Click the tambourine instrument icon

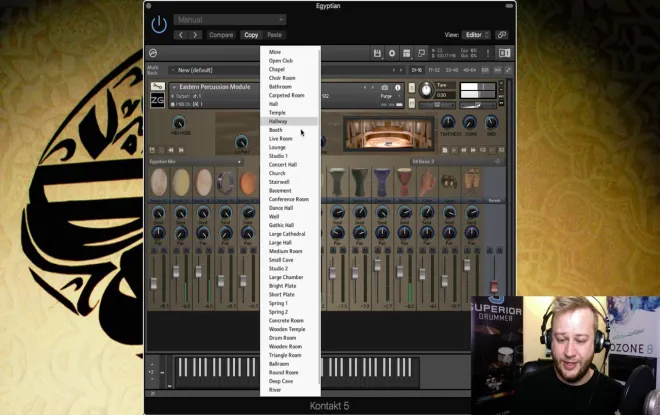point(226,183)
